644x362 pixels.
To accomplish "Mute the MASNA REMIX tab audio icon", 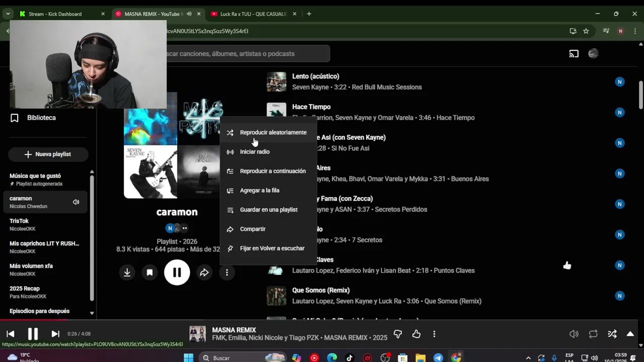I will point(189,14).
